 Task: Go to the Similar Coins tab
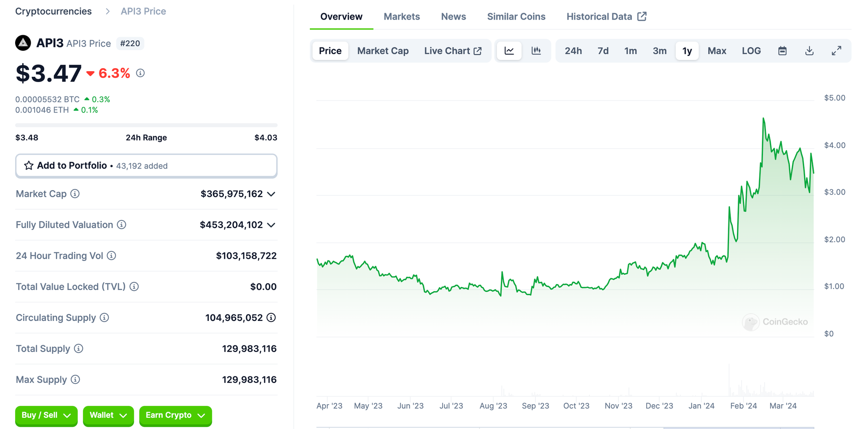[516, 16]
